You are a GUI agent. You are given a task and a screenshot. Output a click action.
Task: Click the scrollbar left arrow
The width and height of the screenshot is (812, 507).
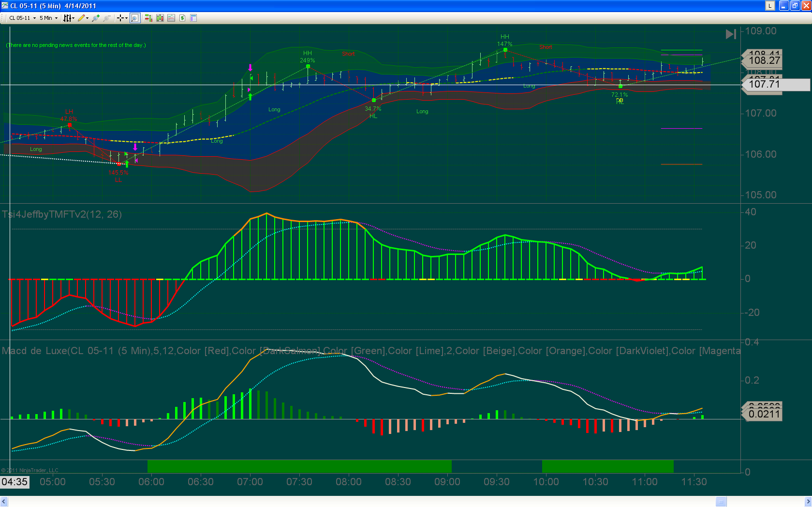(4, 502)
